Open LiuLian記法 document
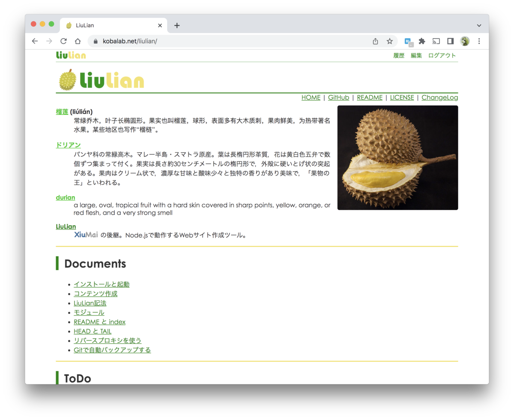514x420 pixels. pos(90,303)
